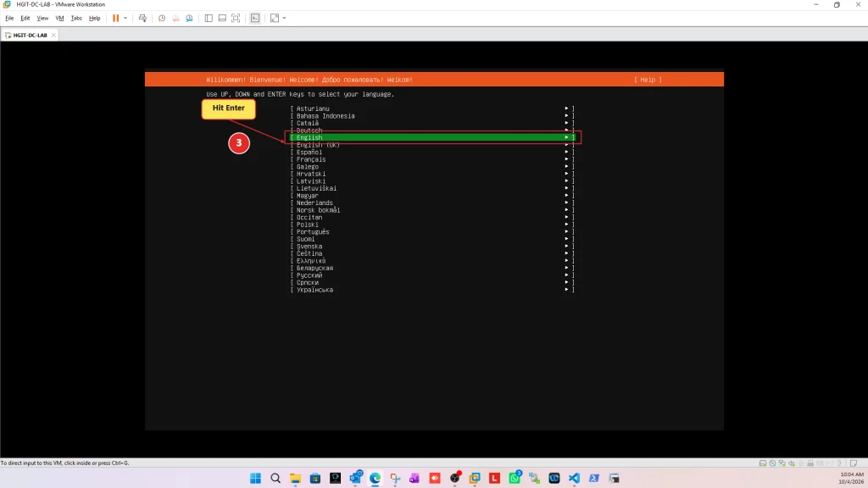Select Norsk bokmål language
This screenshot has height=488, width=868.
point(432,210)
